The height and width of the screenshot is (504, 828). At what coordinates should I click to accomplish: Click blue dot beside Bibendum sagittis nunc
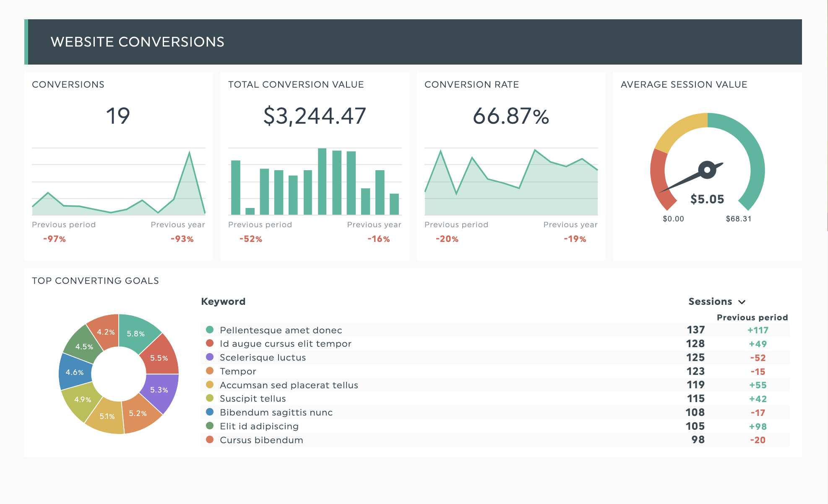point(210,412)
